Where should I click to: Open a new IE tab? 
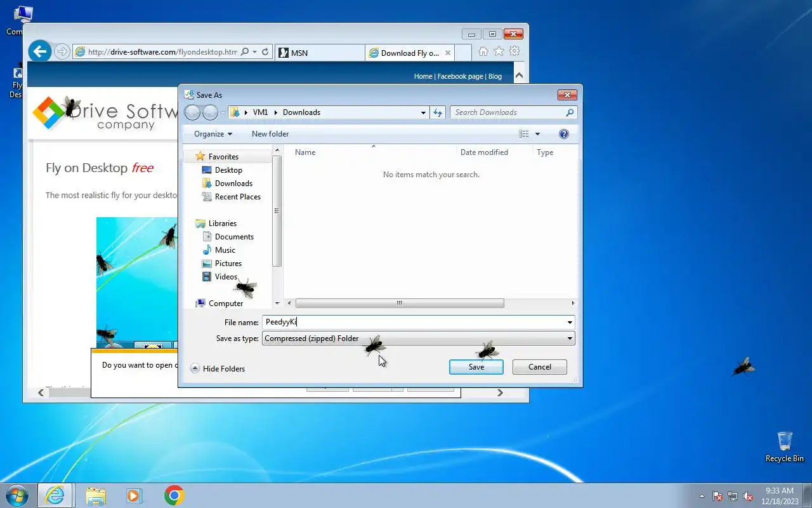click(463, 53)
